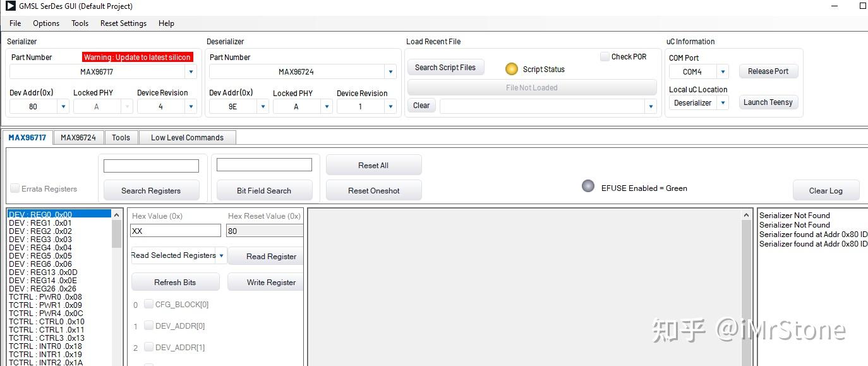Enable the Check POR checkbox
The image size is (868, 366).
tap(604, 56)
